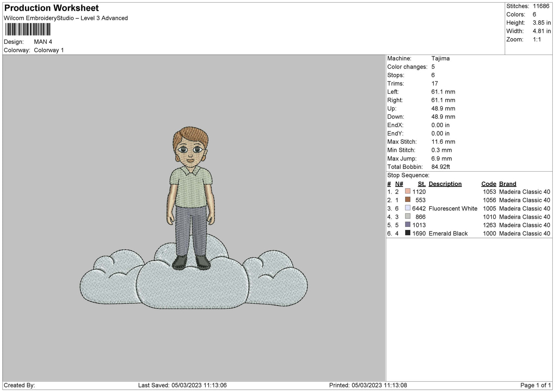
Task: Click the Colors value '6'
Action: [534, 15]
